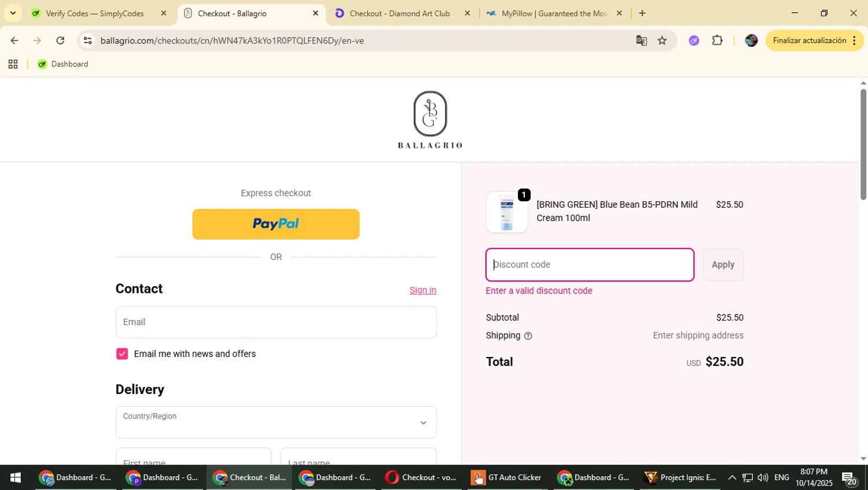Click the Ballagrio logo
Screen dimensions: 868x490
430,120
